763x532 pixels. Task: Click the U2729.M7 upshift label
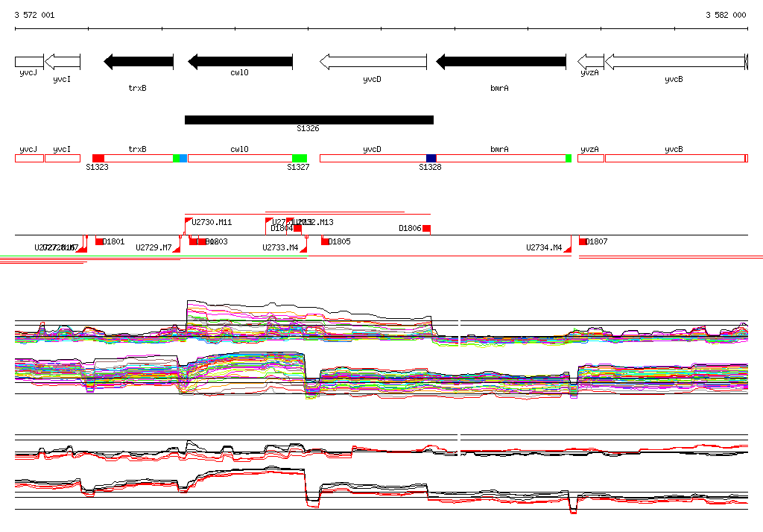153,248
